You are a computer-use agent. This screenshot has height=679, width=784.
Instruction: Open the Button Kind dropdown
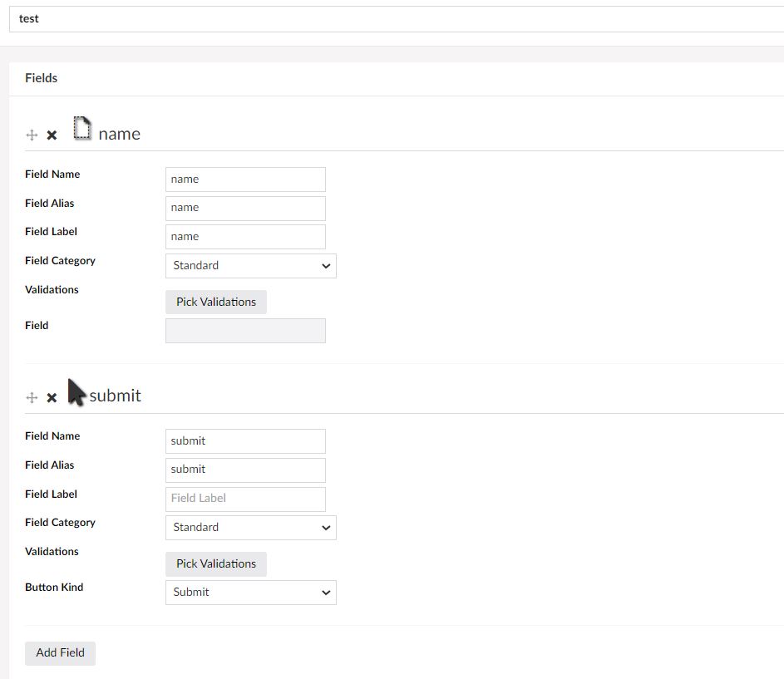pyautogui.click(x=250, y=593)
